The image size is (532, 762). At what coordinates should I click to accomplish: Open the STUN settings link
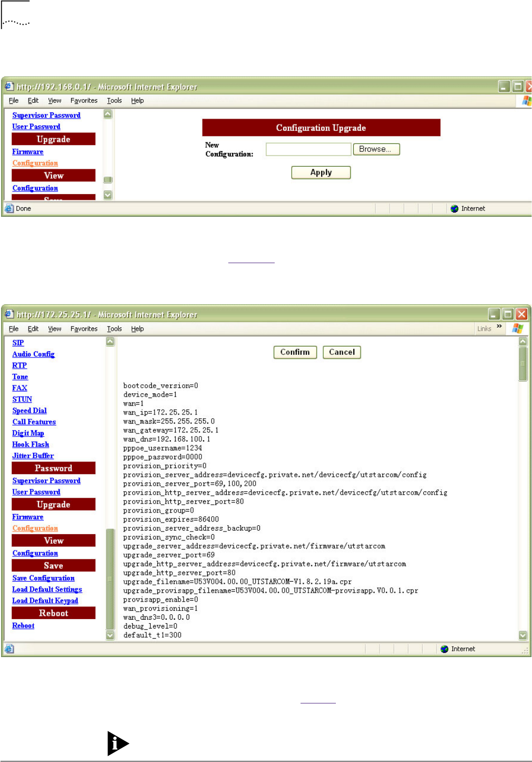[x=22, y=399]
